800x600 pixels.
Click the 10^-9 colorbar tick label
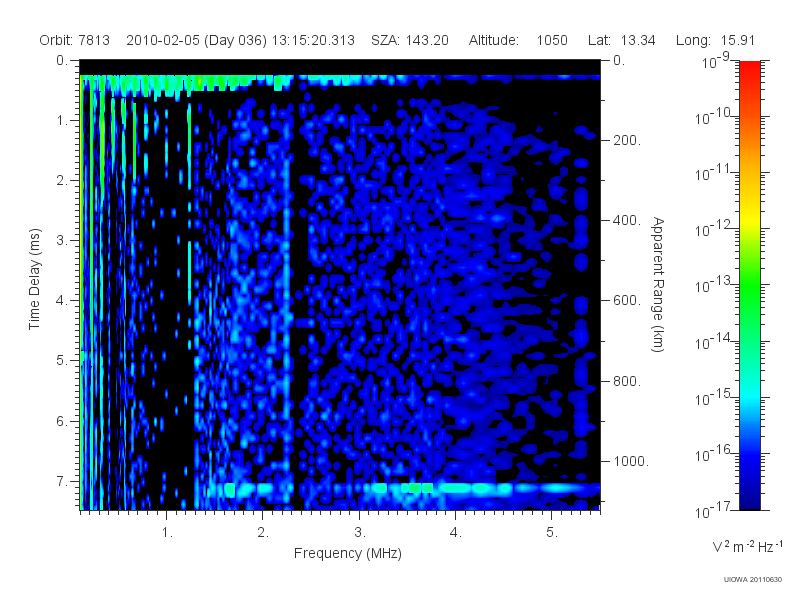tap(716, 61)
